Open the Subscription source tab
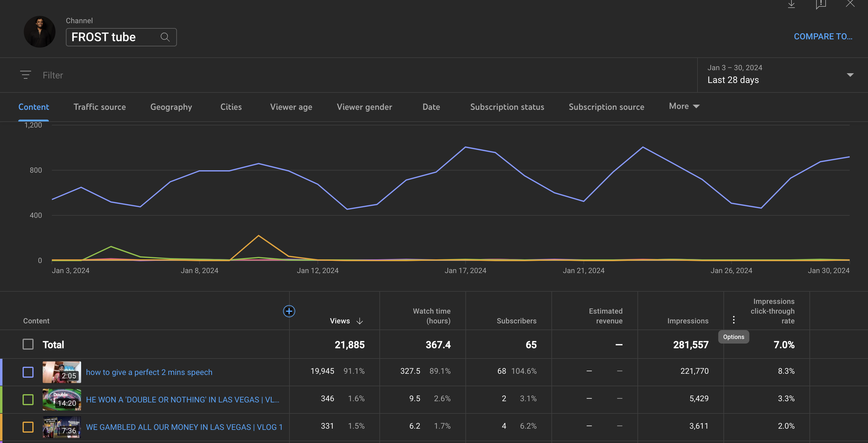The height and width of the screenshot is (443, 868). [606, 107]
